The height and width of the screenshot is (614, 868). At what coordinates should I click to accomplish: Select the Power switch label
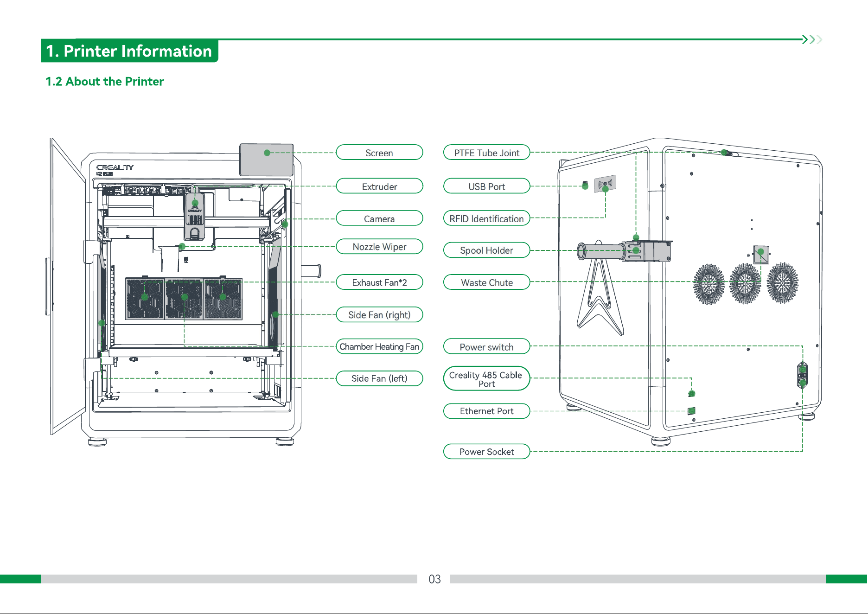[486, 346]
